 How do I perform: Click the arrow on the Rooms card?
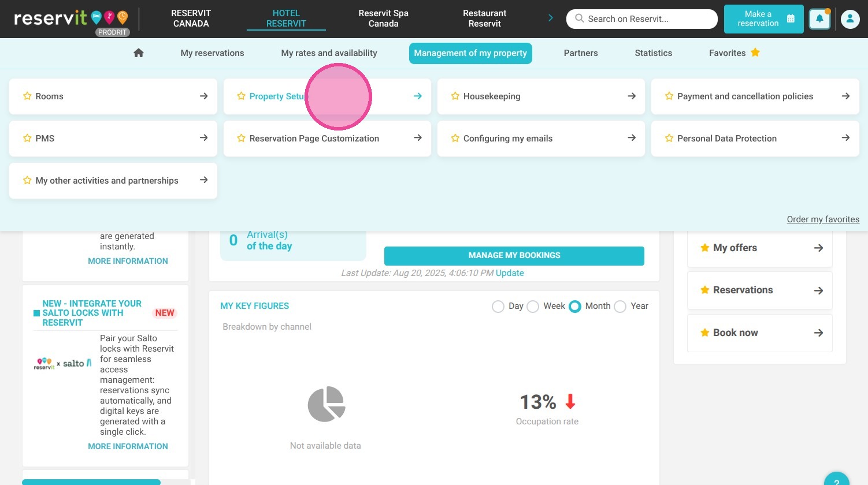tap(203, 96)
